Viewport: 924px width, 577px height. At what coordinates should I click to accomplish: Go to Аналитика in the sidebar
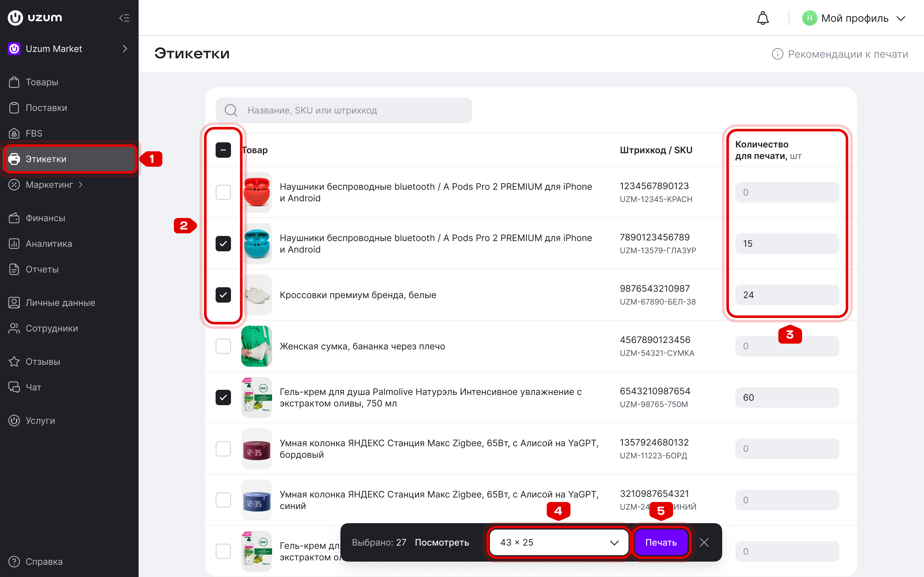point(49,244)
